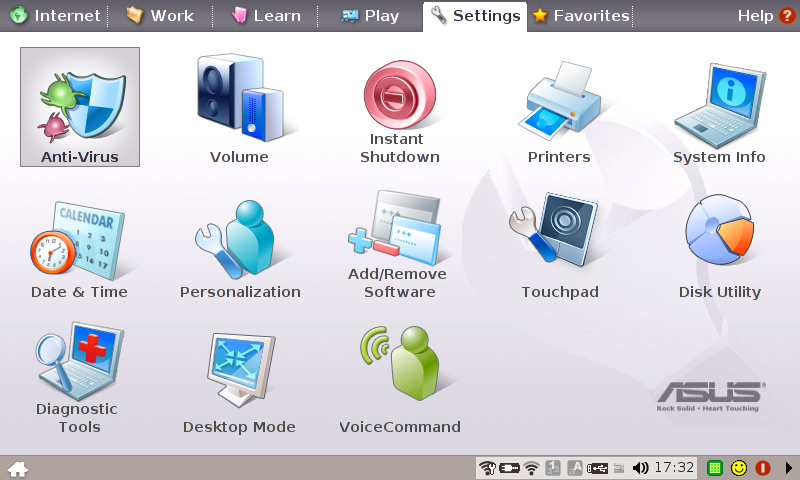
Task: Switch to the Internet tab
Action: 55,16
